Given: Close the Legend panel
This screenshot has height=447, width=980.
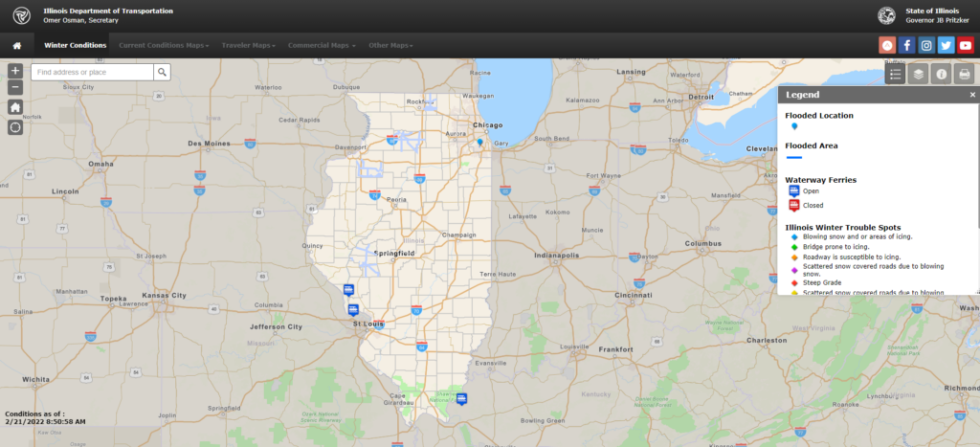Looking at the screenshot, I should [972, 95].
